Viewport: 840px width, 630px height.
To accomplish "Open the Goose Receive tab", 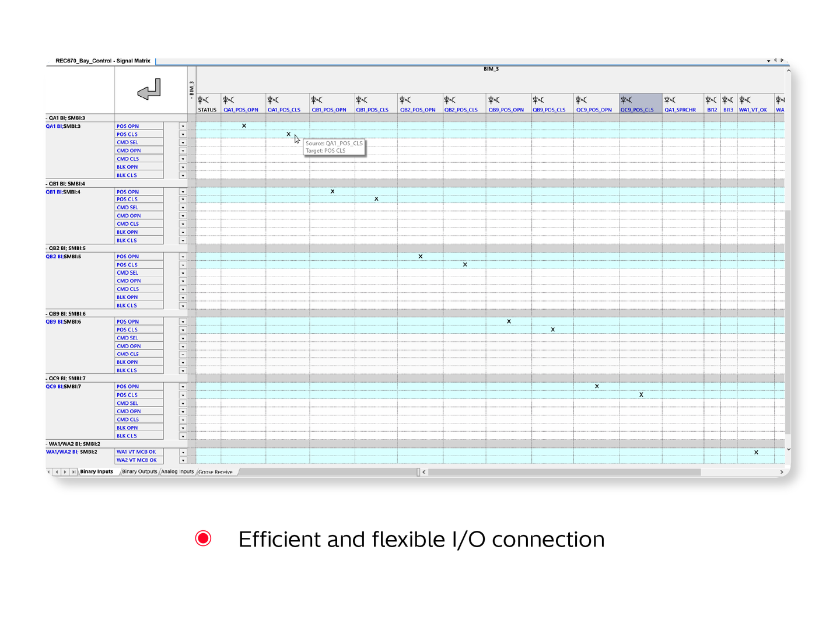I will (x=215, y=472).
